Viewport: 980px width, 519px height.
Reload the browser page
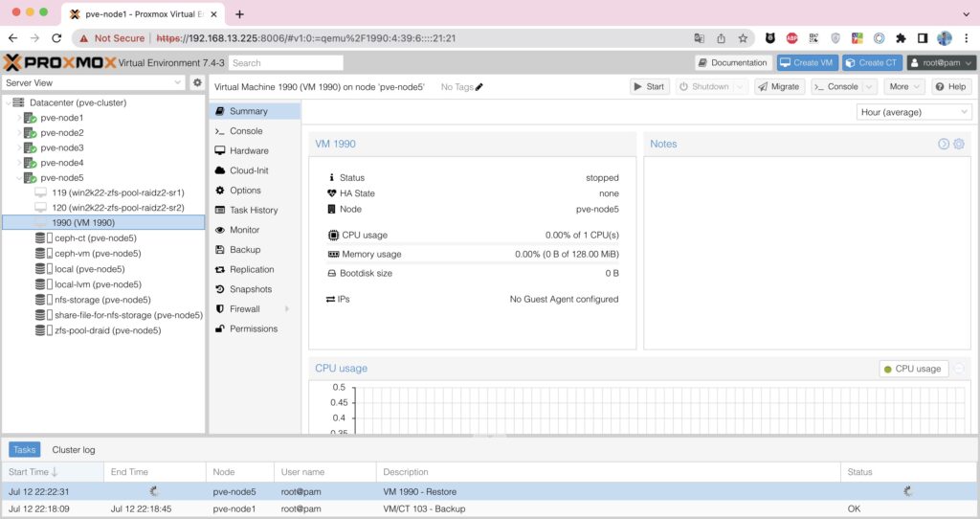tap(56, 38)
